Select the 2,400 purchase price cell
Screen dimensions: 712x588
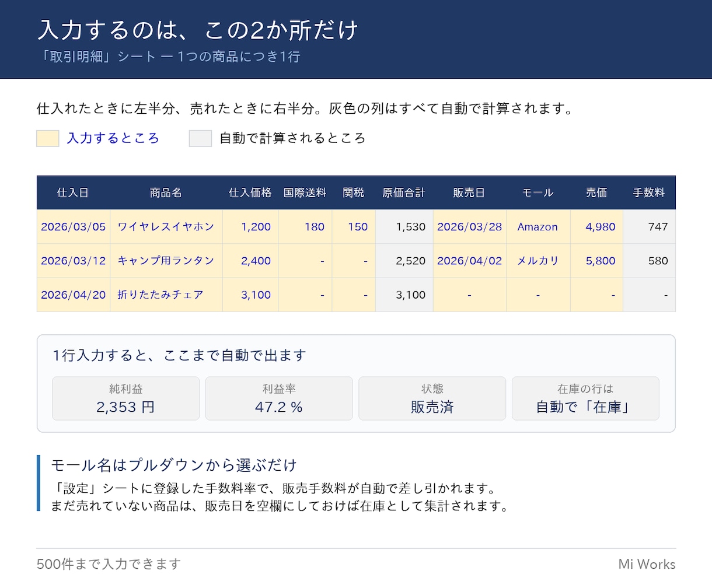pyautogui.click(x=250, y=261)
